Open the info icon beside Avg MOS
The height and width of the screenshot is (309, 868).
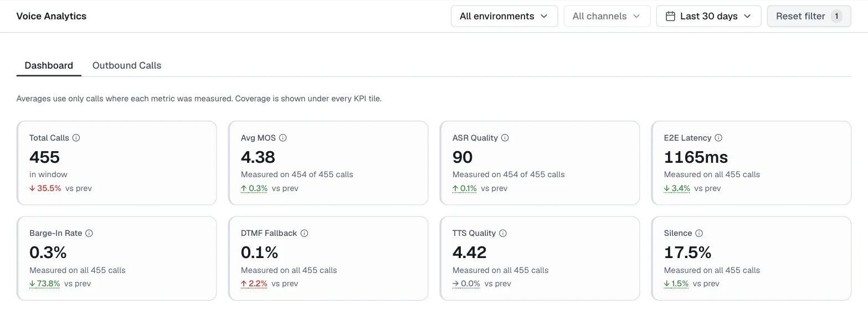point(283,138)
